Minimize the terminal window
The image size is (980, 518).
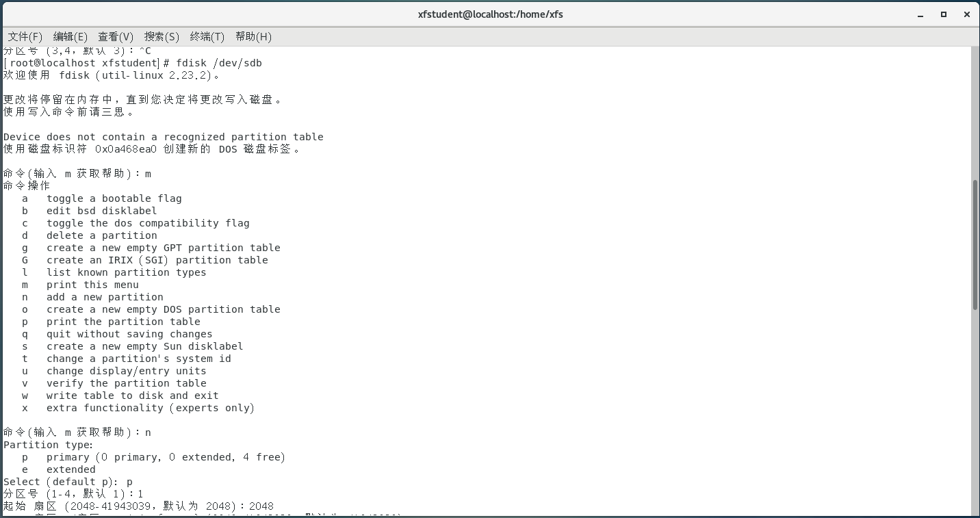pos(921,14)
